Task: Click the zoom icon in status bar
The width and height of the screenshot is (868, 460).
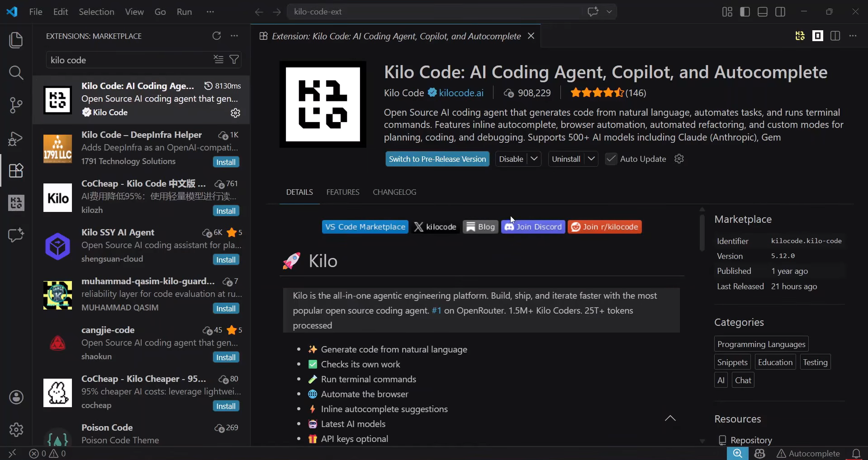Action: point(738,453)
